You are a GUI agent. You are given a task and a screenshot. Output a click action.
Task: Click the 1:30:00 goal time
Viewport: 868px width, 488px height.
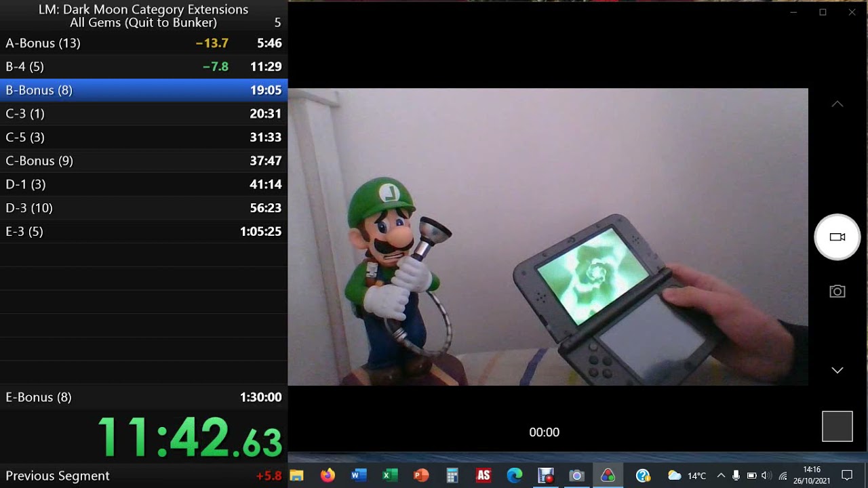[260, 397]
